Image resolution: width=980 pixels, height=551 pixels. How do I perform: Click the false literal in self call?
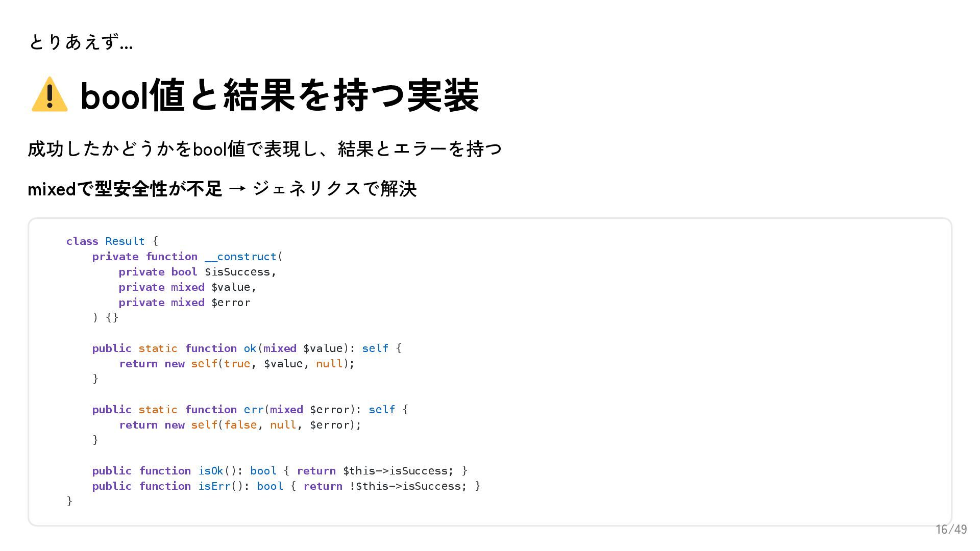pyautogui.click(x=240, y=425)
